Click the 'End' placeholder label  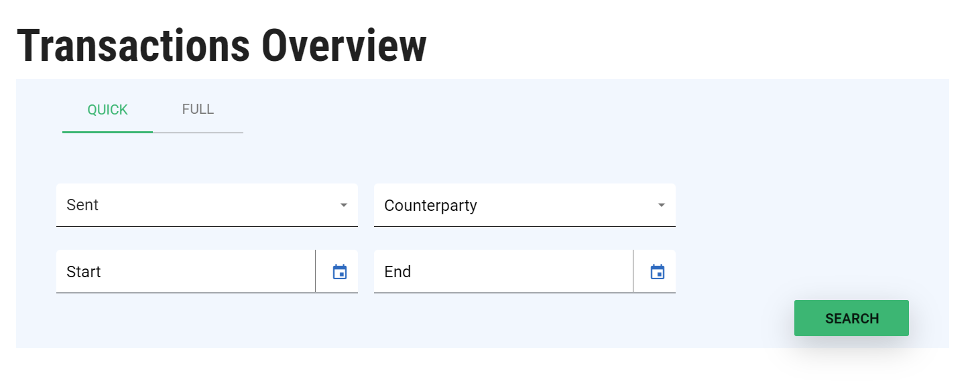(x=397, y=272)
